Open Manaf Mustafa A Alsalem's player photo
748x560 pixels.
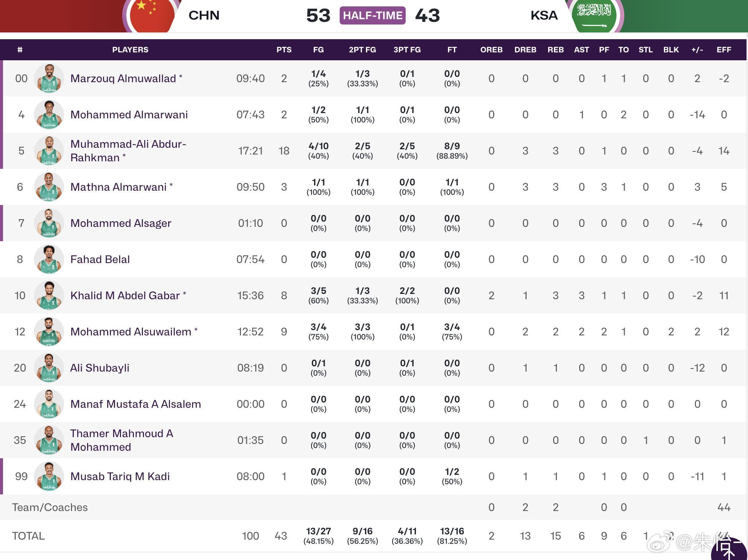point(49,404)
